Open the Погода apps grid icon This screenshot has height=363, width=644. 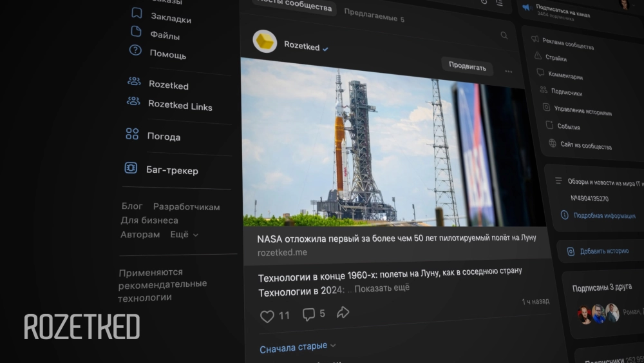tap(132, 133)
